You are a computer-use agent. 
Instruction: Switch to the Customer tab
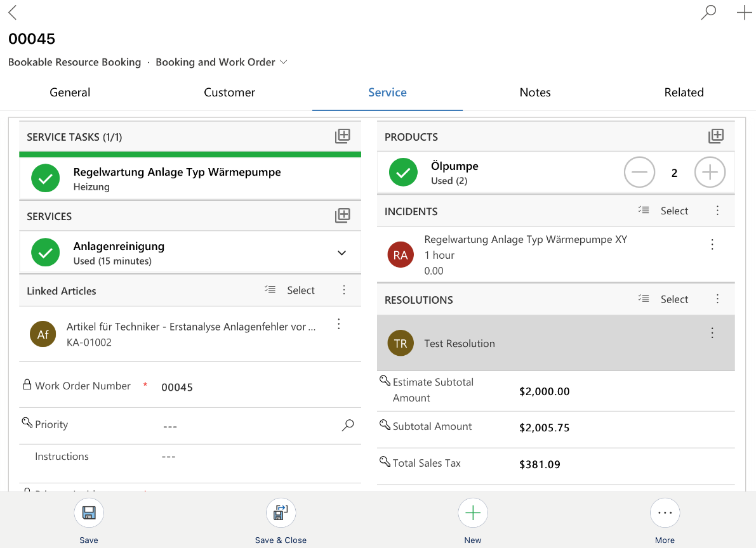pyautogui.click(x=229, y=93)
